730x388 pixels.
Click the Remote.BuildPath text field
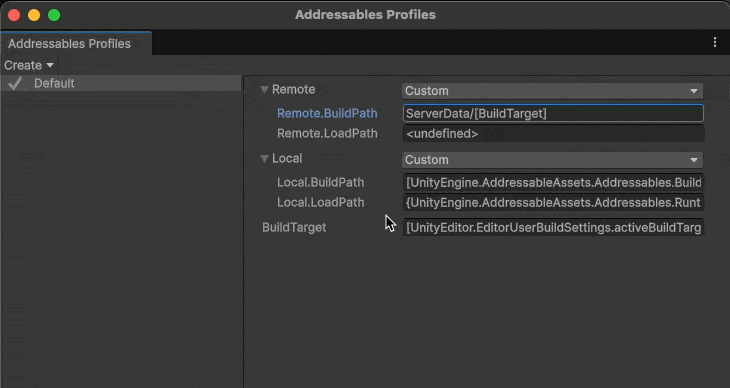553,113
